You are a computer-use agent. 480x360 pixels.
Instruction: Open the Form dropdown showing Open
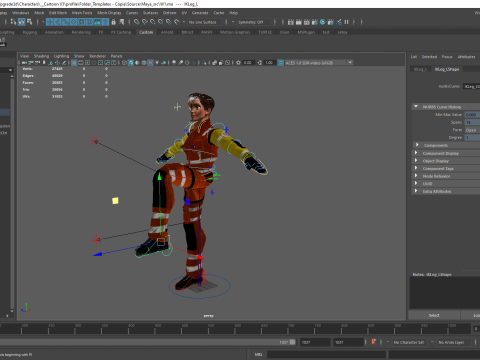(x=472, y=130)
